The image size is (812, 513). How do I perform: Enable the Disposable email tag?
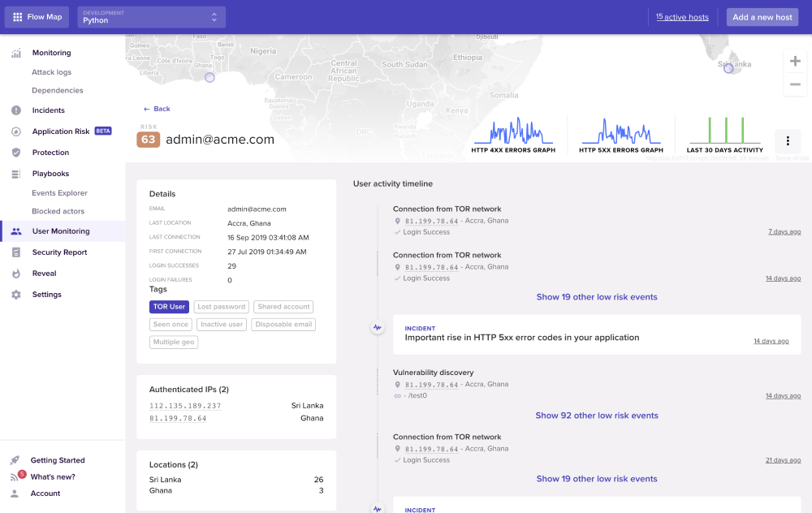click(x=283, y=325)
